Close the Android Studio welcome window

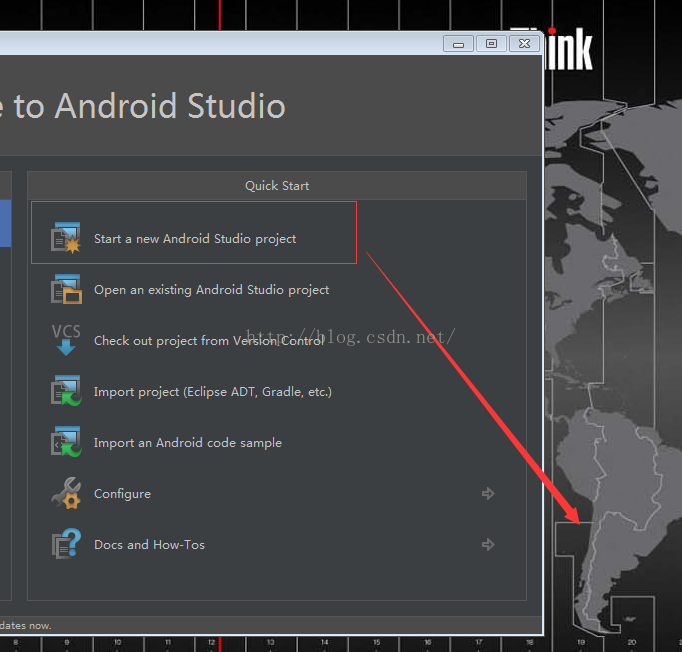525,44
